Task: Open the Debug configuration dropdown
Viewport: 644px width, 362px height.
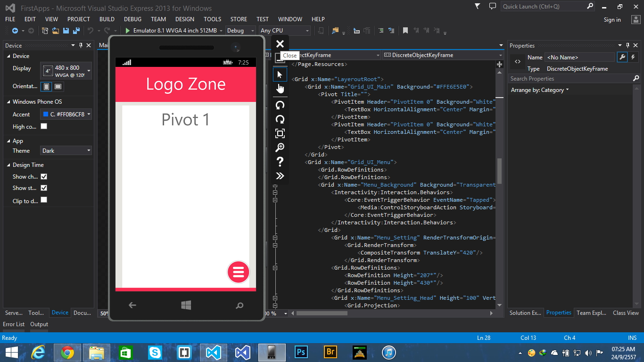Action: click(x=240, y=31)
